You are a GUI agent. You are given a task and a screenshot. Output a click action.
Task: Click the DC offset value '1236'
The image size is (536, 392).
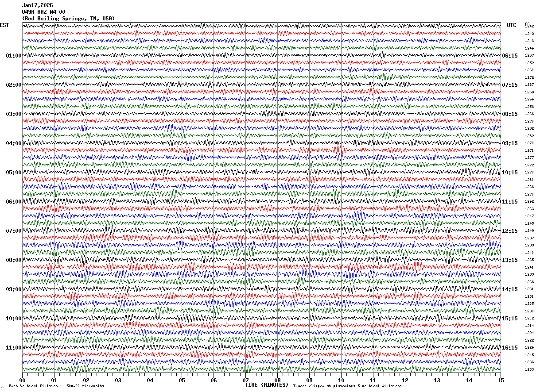tap(529, 362)
